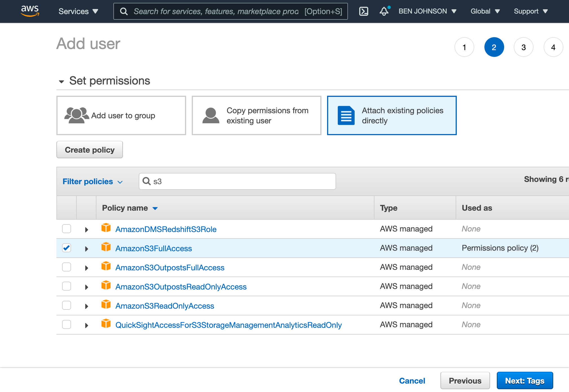Open CloudShell from the terminal icon
This screenshot has height=392, width=569.
pyautogui.click(x=364, y=11)
